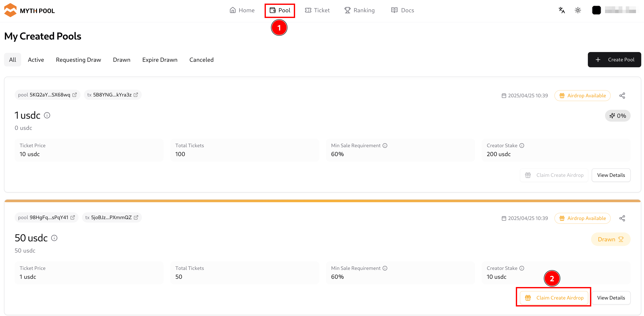Image resolution: width=644 pixels, height=316 pixels.
Task: Show info tooltip beside 1 usdc title
Action: (47, 115)
